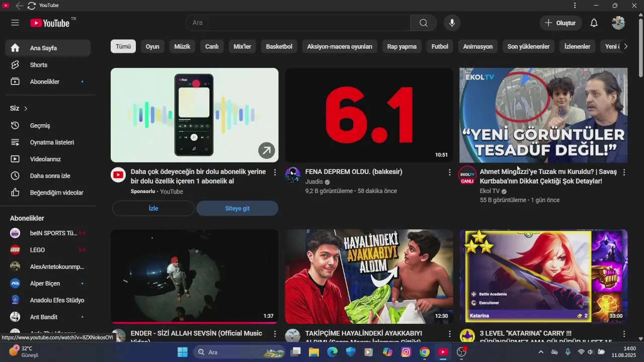
Task: Open Oynatma listeleri
Action: (48, 142)
